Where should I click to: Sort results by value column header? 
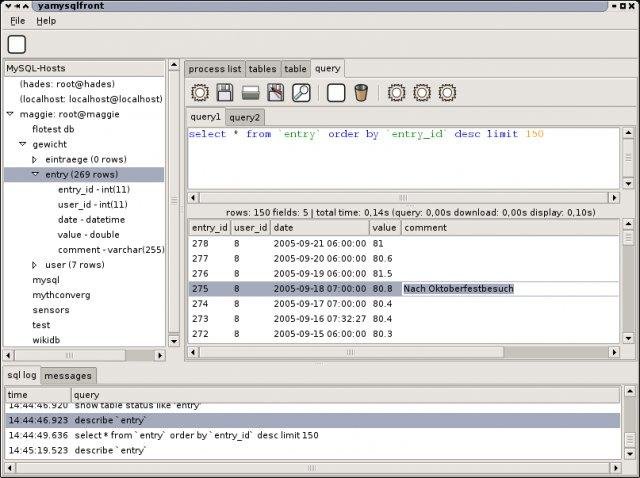[x=384, y=228]
